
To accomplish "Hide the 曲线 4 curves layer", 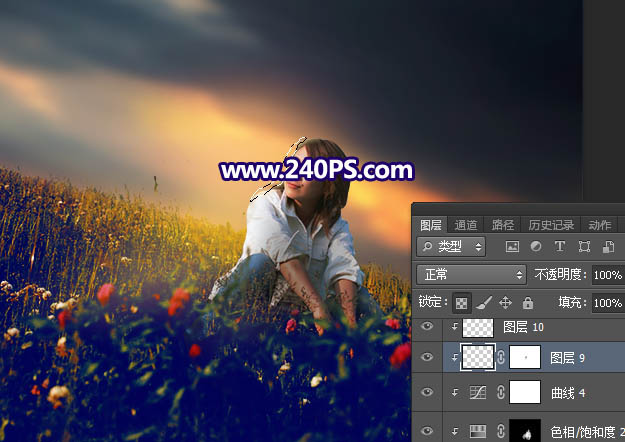I will click(x=428, y=393).
